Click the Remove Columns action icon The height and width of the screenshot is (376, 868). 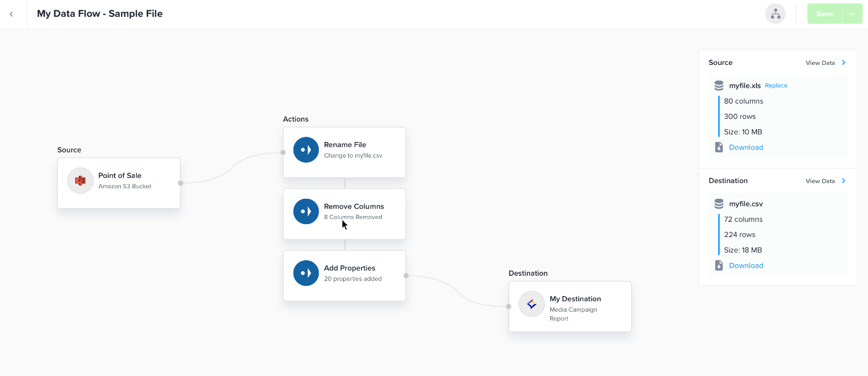point(306,211)
